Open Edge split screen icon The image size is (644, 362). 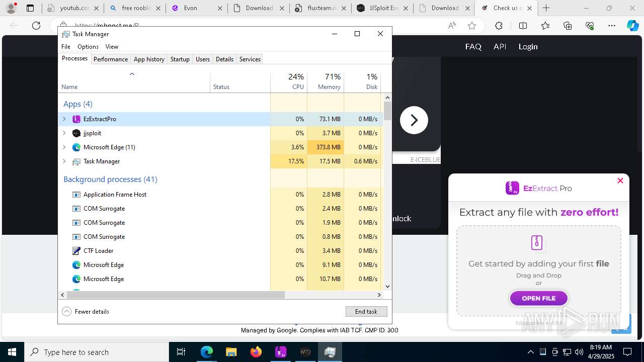(523, 26)
